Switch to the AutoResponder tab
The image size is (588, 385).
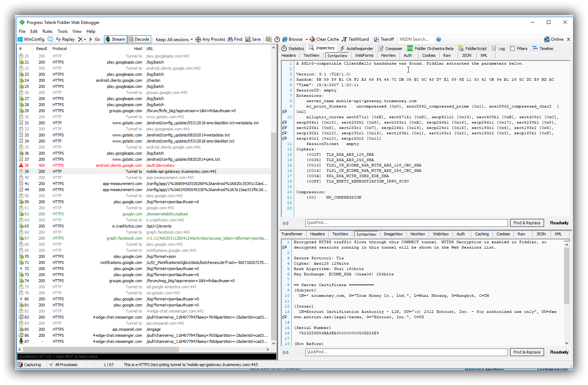(356, 49)
